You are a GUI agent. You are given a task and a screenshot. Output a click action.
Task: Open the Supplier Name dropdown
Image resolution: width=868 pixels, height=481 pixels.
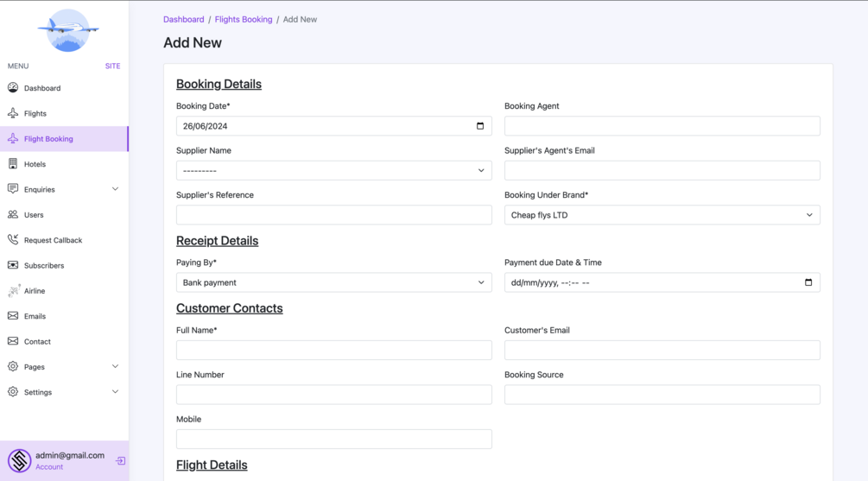tap(333, 170)
